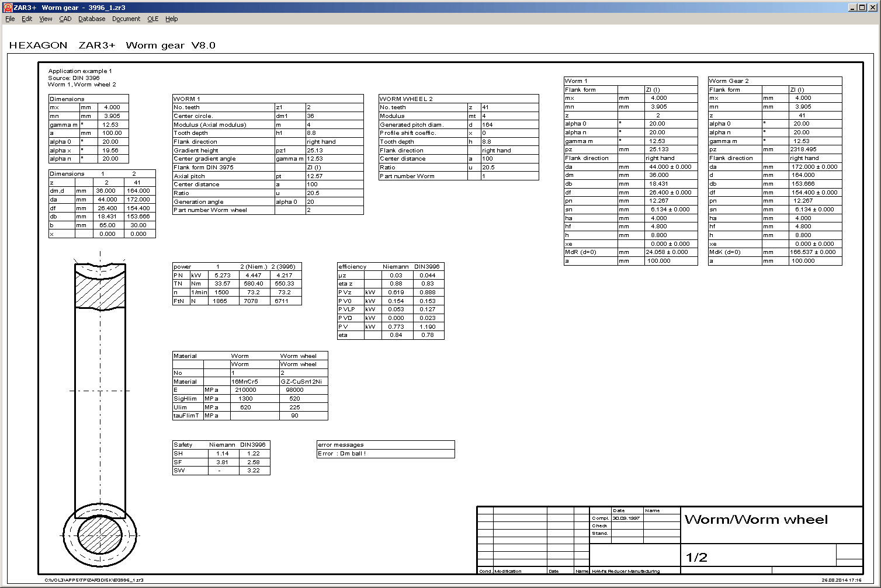The image size is (881, 588).
Task: Maximize the ZAR3+ window
Action: click(862, 8)
